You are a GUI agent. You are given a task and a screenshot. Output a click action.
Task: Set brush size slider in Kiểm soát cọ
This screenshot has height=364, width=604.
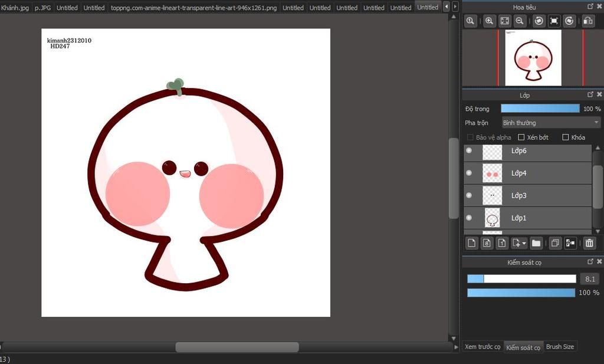521,279
